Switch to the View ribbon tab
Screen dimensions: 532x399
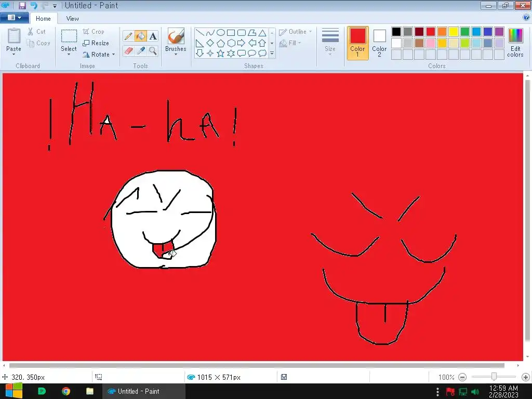[x=72, y=19]
